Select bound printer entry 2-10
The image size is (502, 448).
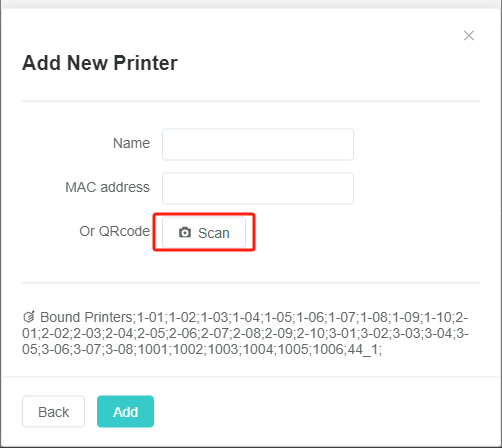coord(311,333)
